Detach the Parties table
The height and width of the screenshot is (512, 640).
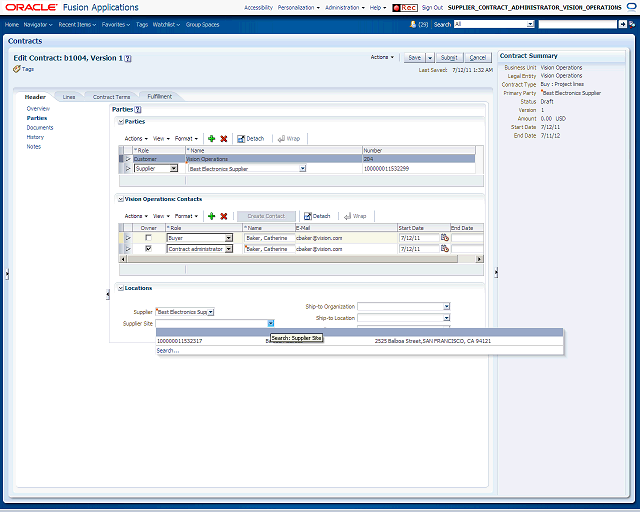coord(251,138)
